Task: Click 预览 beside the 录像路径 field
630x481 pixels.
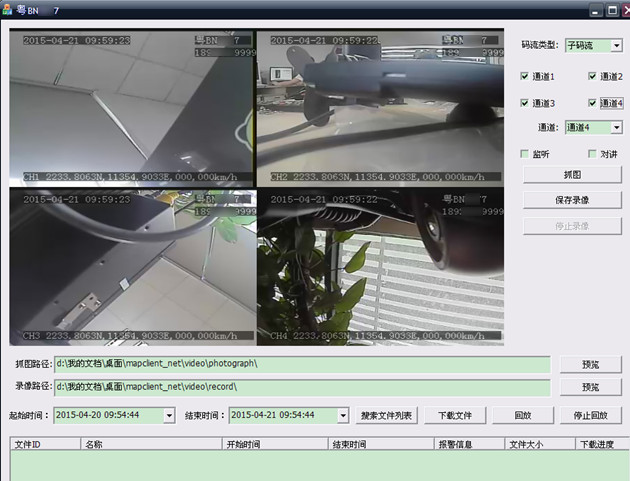Action: click(x=590, y=387)
